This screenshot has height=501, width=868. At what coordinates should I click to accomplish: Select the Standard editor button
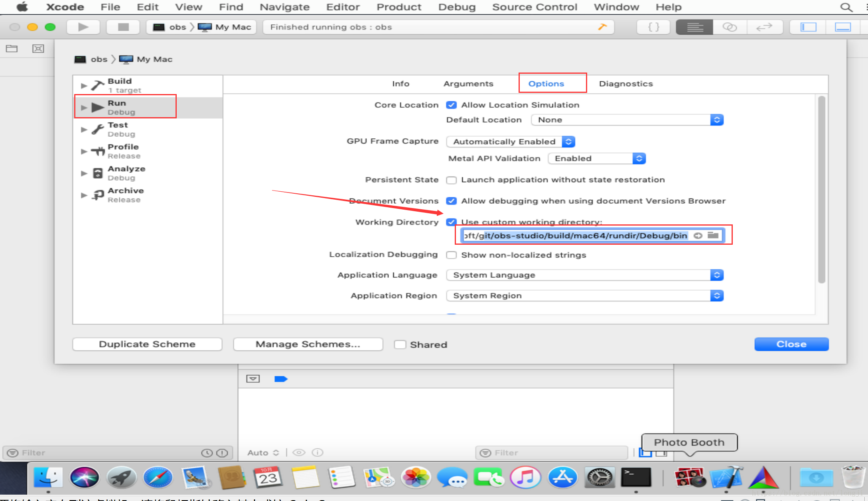click(694, 27)
